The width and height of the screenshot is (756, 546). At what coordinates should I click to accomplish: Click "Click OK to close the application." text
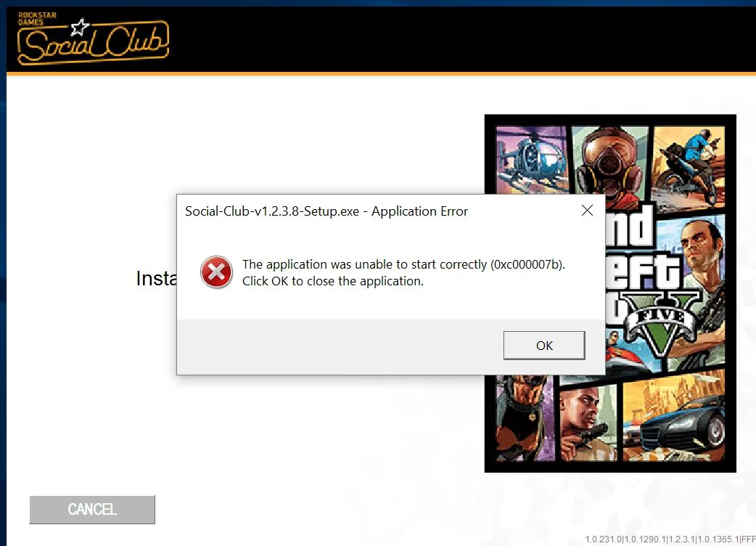[333, 281]
